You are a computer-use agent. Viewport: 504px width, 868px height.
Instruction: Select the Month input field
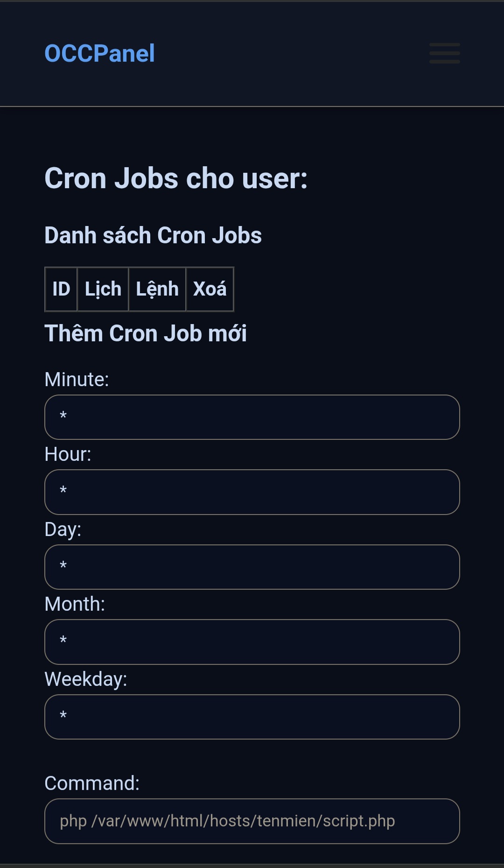point(252,642)
